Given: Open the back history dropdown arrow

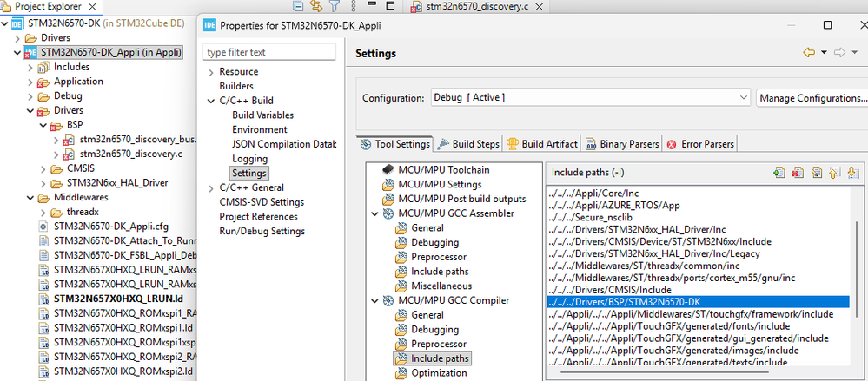Looking at the screenshot, I should click(824, 53).
